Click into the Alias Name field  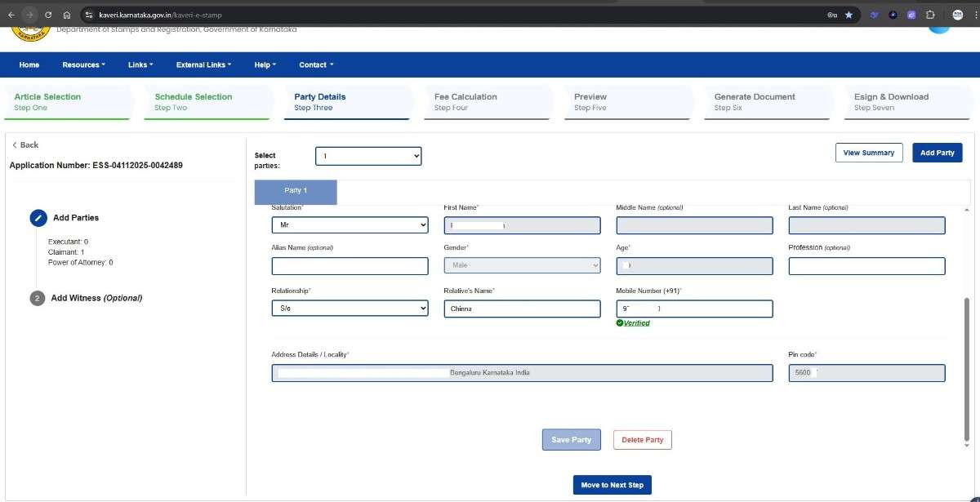click(x=350, y=266)
